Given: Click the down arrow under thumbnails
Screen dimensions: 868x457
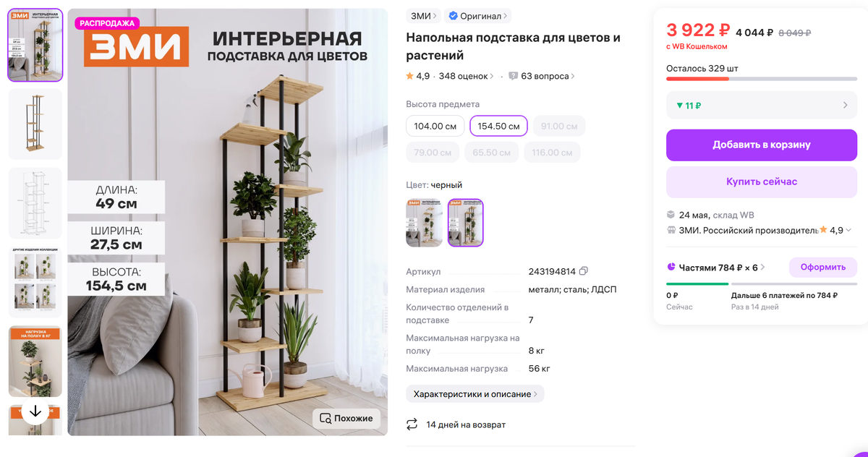Looking at the screenshot, I should coord(35,411).
